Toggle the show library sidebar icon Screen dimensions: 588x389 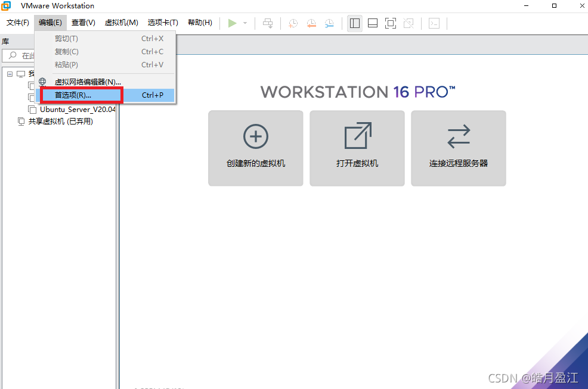[x=355, y=23]
